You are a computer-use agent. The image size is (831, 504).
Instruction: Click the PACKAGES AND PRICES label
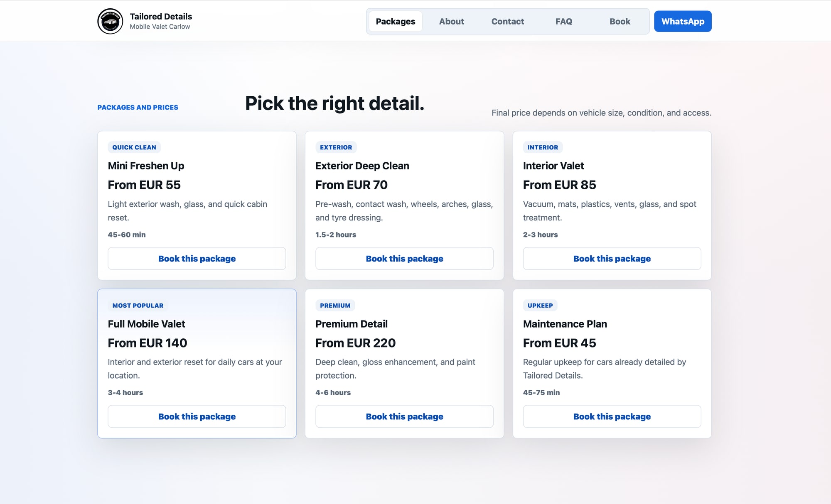tap(138, 107)
